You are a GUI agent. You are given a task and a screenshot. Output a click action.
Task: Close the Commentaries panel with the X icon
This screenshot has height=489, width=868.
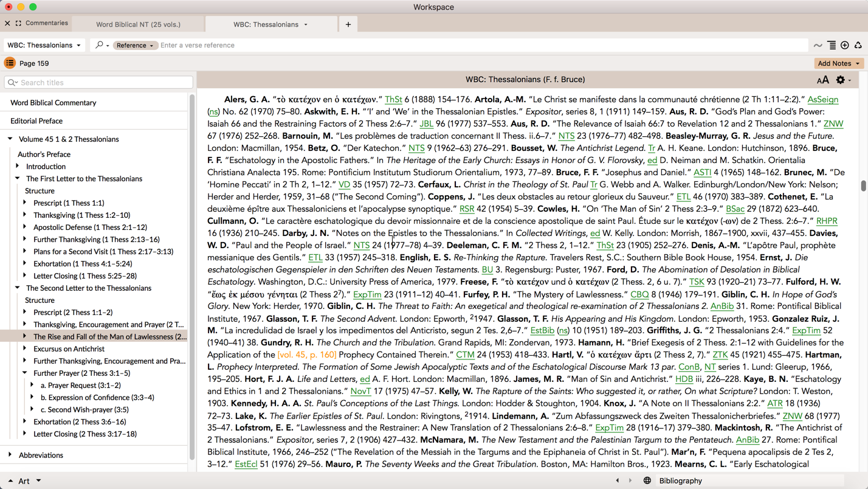7,23
